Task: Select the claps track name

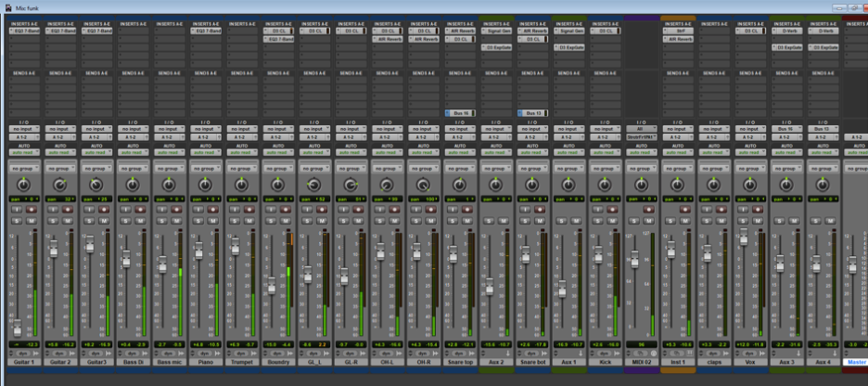Action: pyautogui.click(x=714, y=362)
